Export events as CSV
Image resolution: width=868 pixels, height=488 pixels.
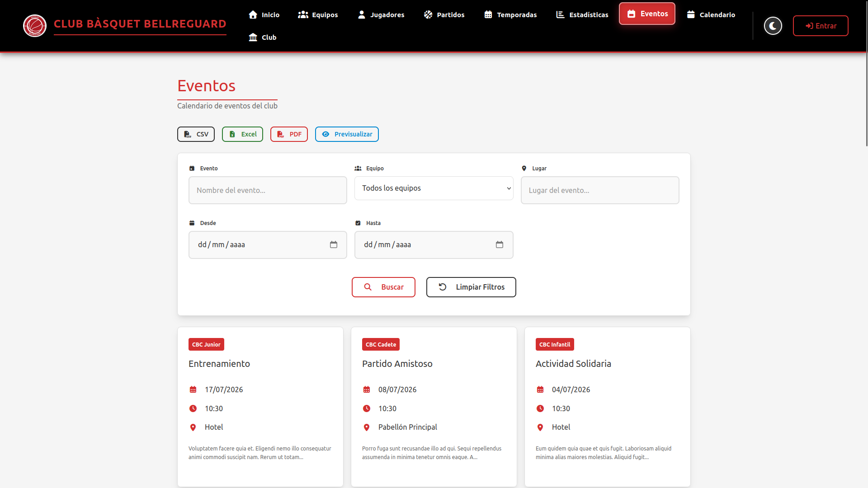(x=196, y=134)
